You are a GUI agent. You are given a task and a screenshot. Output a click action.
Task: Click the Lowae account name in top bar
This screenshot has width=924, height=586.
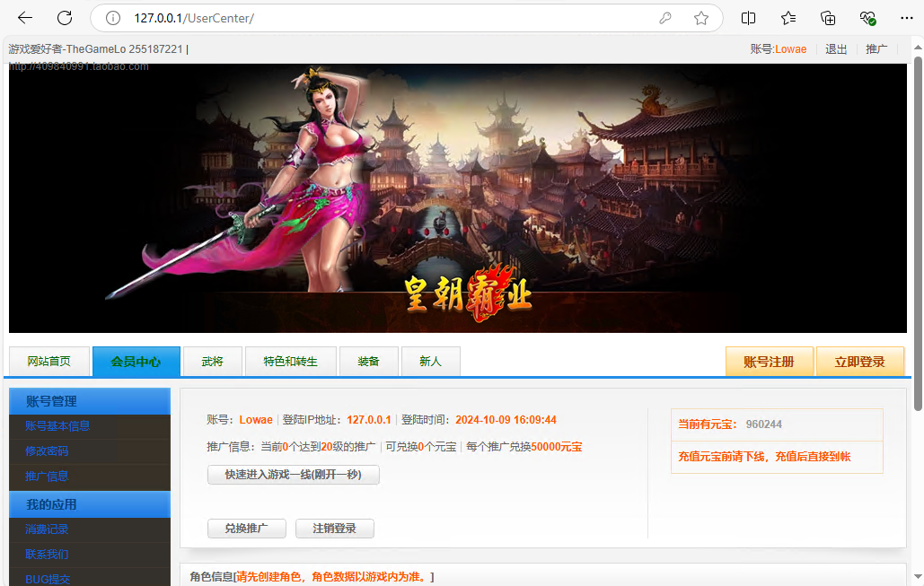pyautogui.click(x=791, y=49)
